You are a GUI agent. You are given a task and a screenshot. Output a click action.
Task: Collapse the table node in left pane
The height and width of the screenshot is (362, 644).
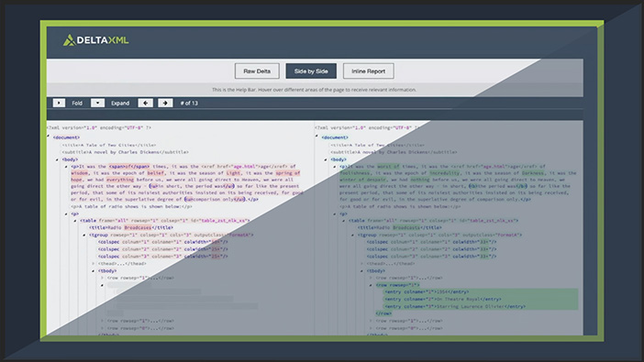(74, 221)
